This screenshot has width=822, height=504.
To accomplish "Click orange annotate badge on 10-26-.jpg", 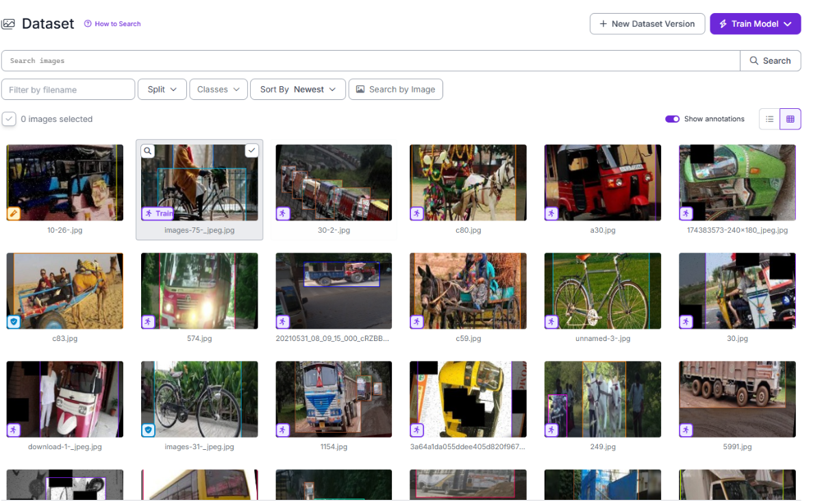I will tap(13, 214).
